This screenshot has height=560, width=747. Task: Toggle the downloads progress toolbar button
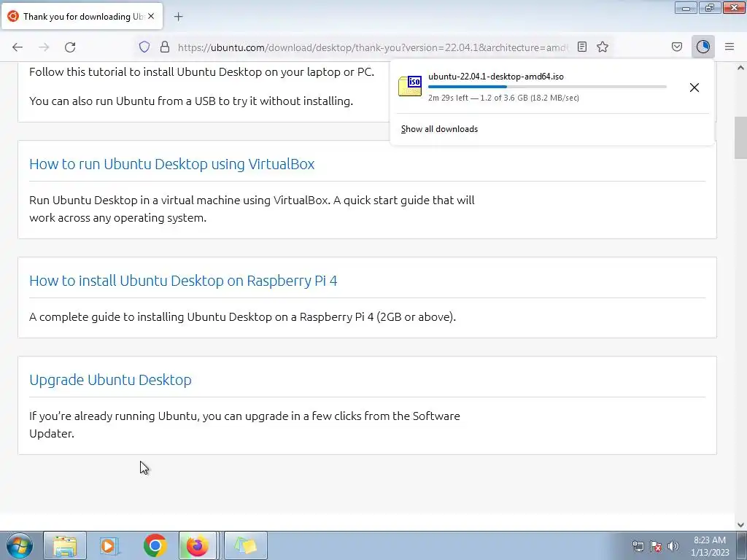(703, 47)
